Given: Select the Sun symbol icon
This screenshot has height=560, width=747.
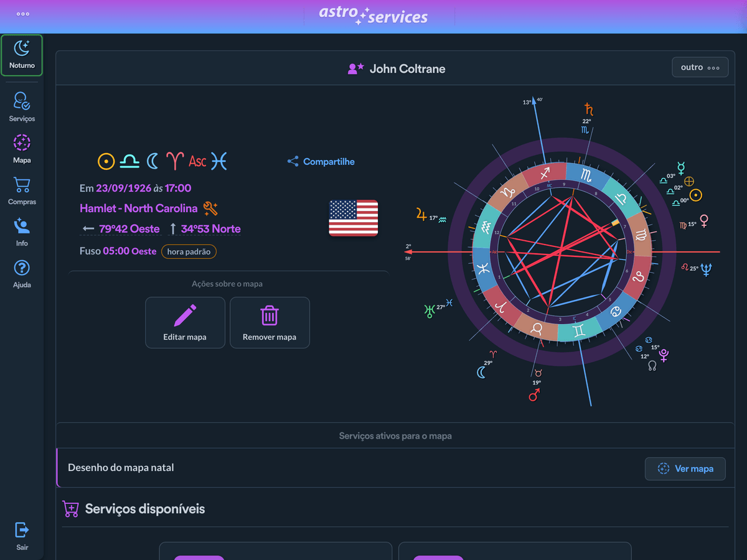Looking at the screenshot, I should click(107, 161).
